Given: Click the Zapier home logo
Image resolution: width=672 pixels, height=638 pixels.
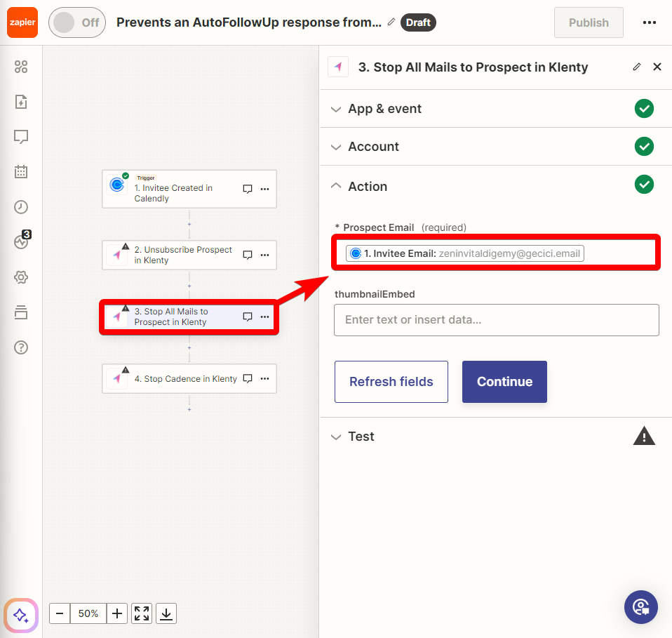Looking at the screenshot, I should point(22,22).
